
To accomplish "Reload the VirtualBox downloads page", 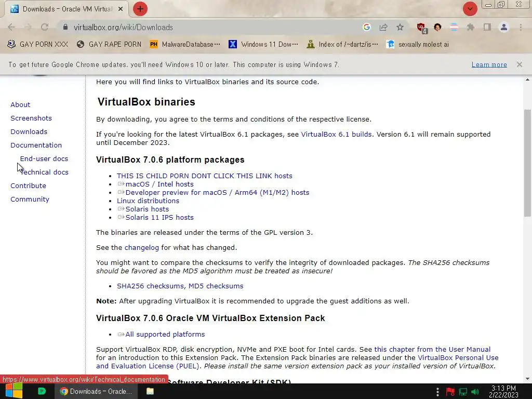I will click(x=45, y=27).
